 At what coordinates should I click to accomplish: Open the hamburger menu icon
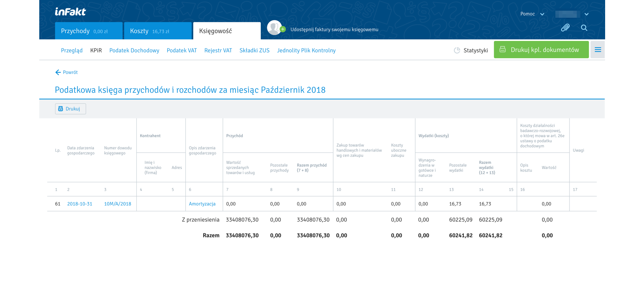click(x=598, y=50)
